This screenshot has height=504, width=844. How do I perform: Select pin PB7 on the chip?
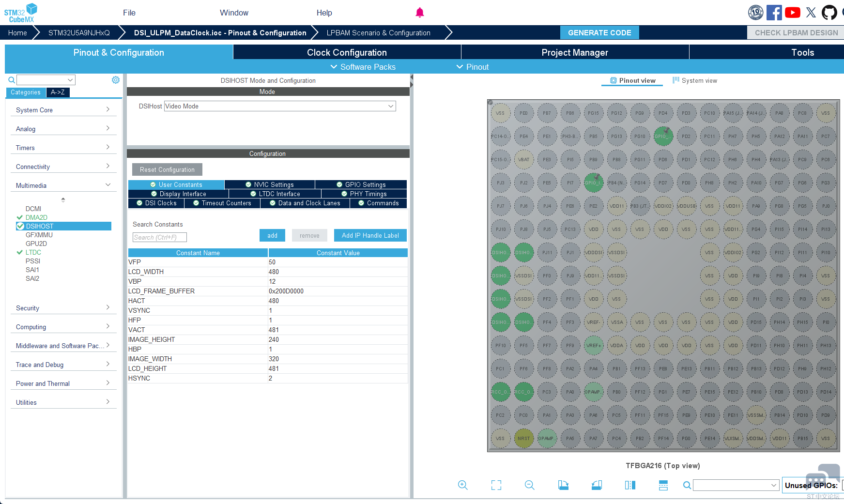coord(547,113)
